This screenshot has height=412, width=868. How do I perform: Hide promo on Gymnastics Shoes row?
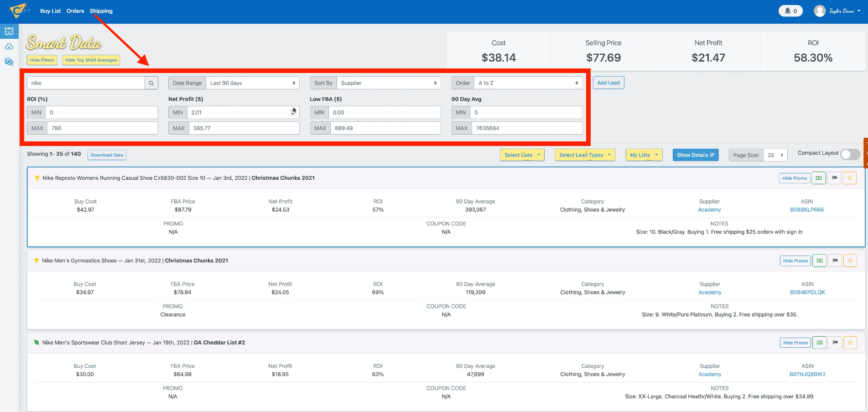(x=795, y=261)
